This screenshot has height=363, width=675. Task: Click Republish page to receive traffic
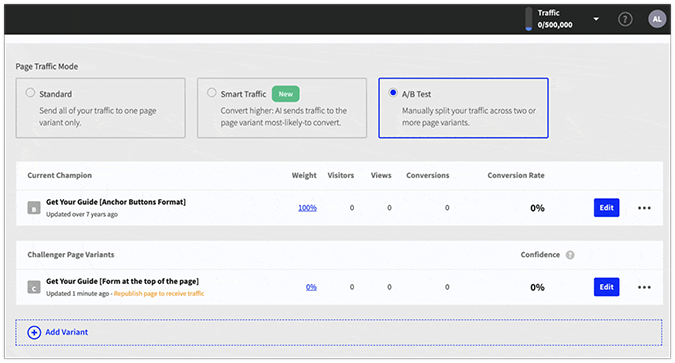click(159, 294)
